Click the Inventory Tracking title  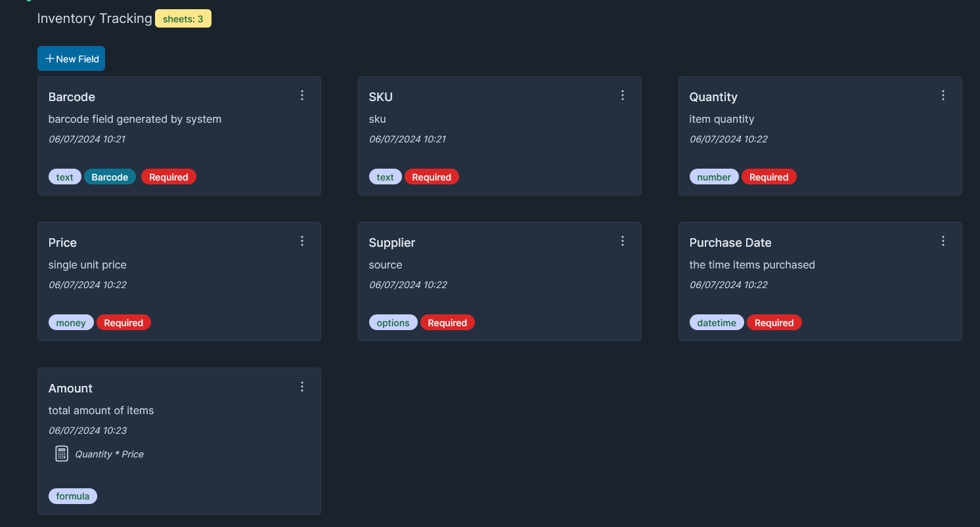(x=95, y=18)
